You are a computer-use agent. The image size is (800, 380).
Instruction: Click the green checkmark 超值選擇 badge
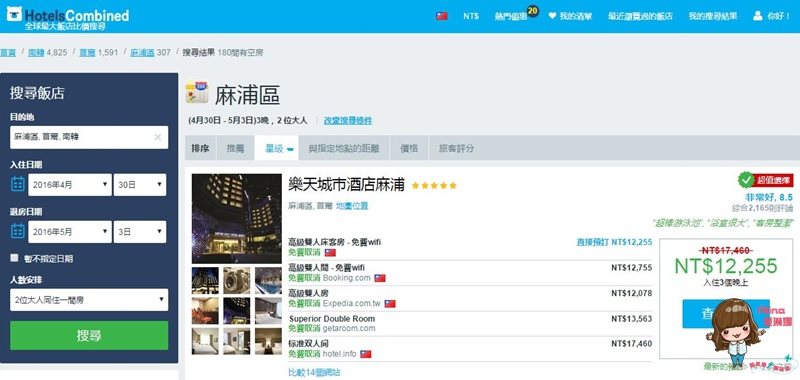(746, 180)
